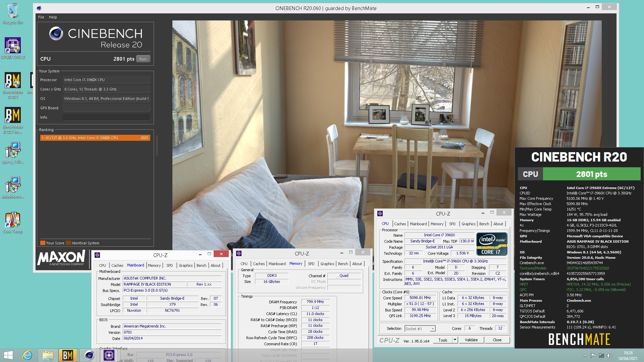Switch to CPU-Z in the taskbar
The image size is (644, 362).
pos(109,355)
